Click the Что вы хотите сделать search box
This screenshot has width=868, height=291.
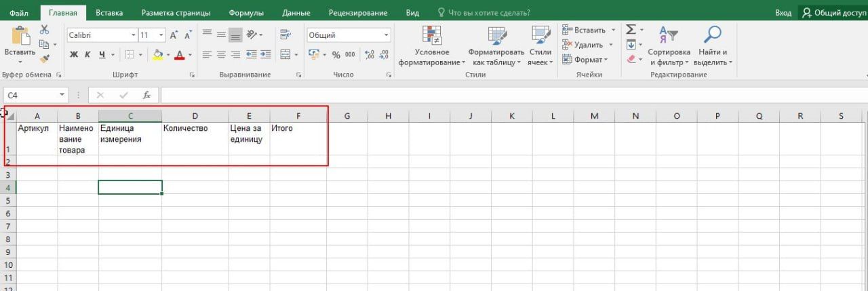point(484,12)
